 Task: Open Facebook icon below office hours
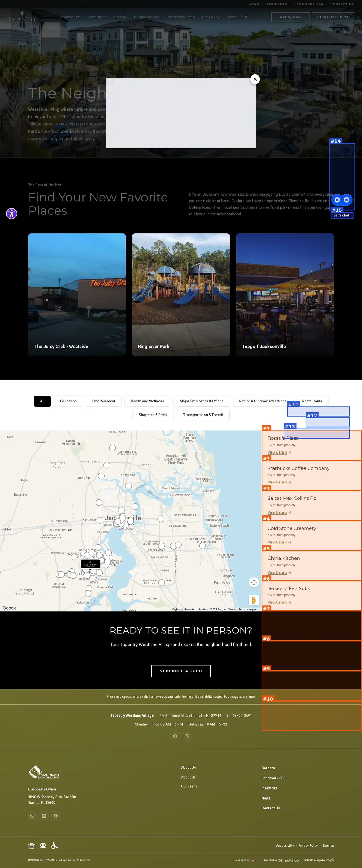coord(175,736)
